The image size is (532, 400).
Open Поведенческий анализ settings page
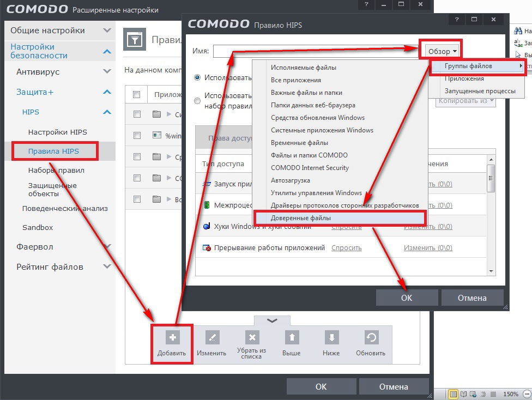point(65,208)
